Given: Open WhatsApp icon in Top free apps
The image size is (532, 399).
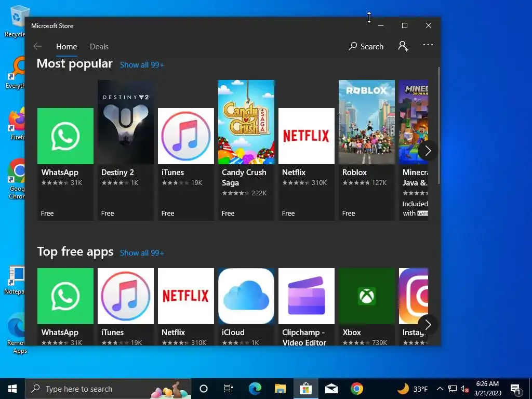Looking at the screenshot, I should click(65, 296).
